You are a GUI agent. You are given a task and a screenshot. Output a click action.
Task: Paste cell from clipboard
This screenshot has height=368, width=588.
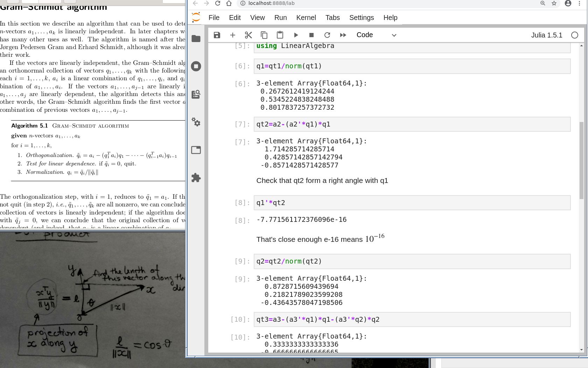[x=280, y=35]
